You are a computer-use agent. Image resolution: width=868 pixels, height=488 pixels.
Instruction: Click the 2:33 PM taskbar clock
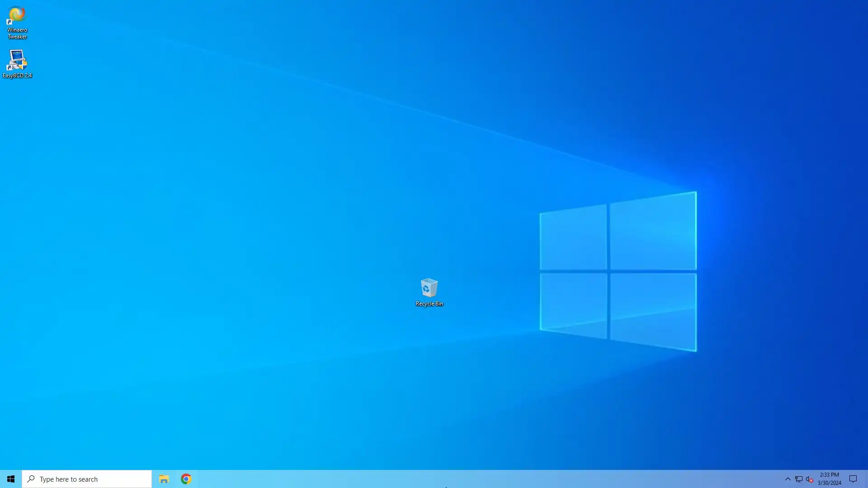[x=829, y=475]
